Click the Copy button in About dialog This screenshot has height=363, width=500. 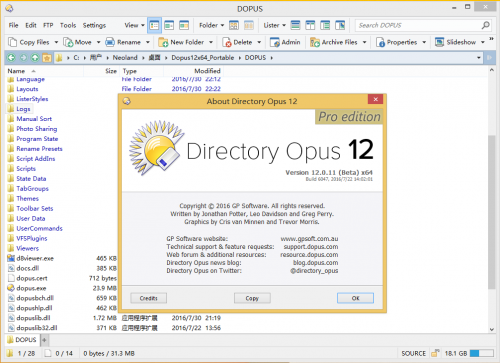pyautogui.click(x=252, y=298)
